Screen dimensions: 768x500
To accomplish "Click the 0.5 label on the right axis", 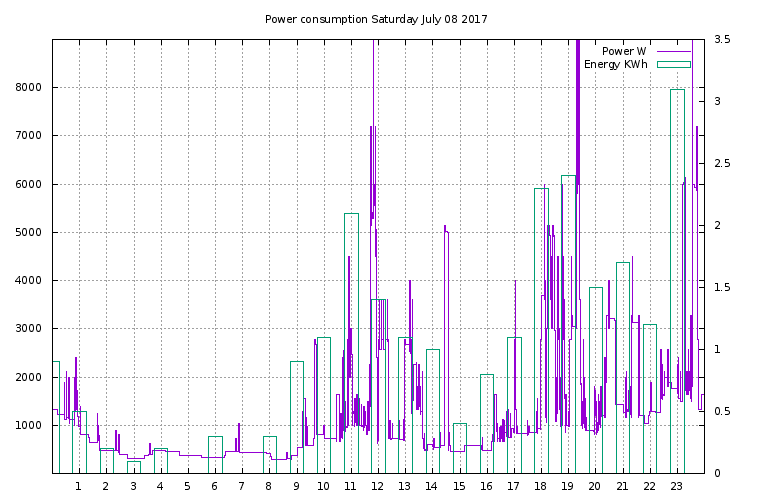I will 722,411.
